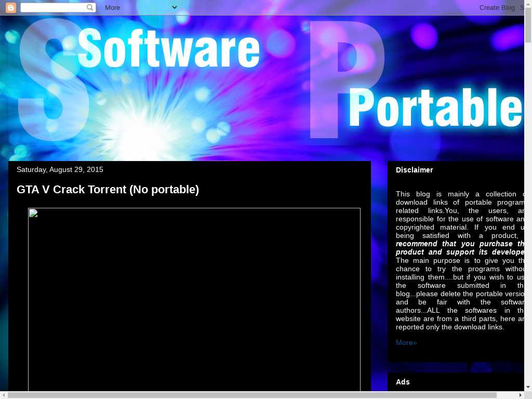The image size is (532, 399).
Task: Click the horizontal scrollbar thumb
Action: click(x=252, y=395)
